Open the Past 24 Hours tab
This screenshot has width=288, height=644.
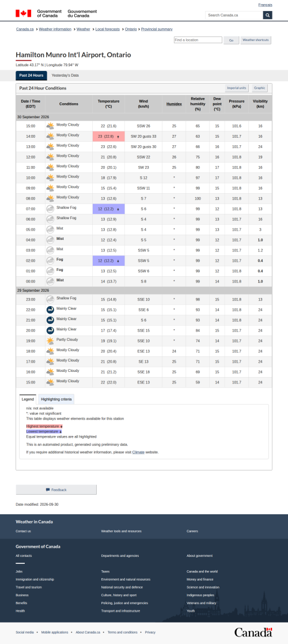[31, 76]
